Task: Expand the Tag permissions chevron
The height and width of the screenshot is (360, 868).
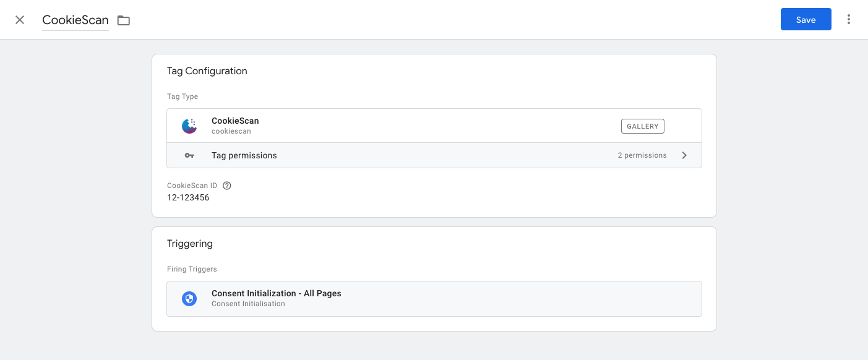Action: pos(684,155)
